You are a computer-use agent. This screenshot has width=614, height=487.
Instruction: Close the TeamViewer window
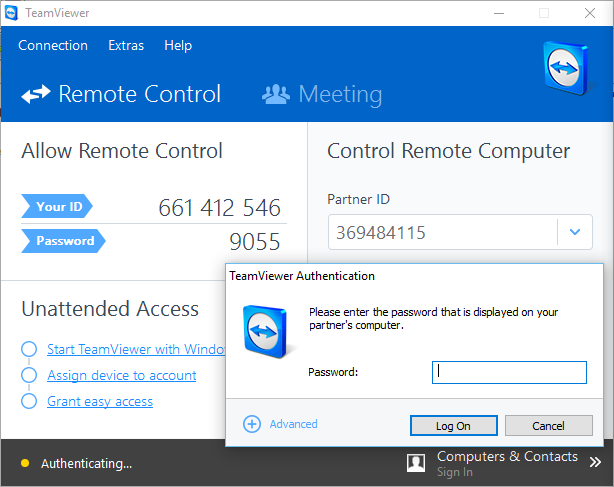[x=590, y=13]
